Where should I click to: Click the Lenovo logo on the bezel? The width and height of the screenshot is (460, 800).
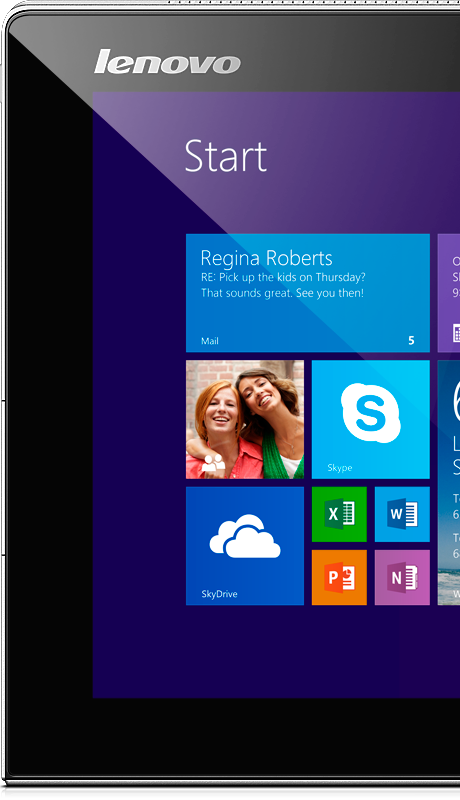click(167, 62)
